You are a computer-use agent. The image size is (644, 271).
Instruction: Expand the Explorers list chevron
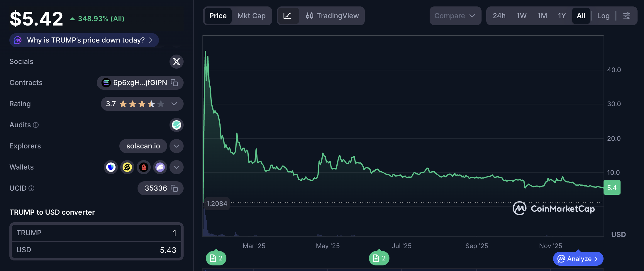click(176, 146)
